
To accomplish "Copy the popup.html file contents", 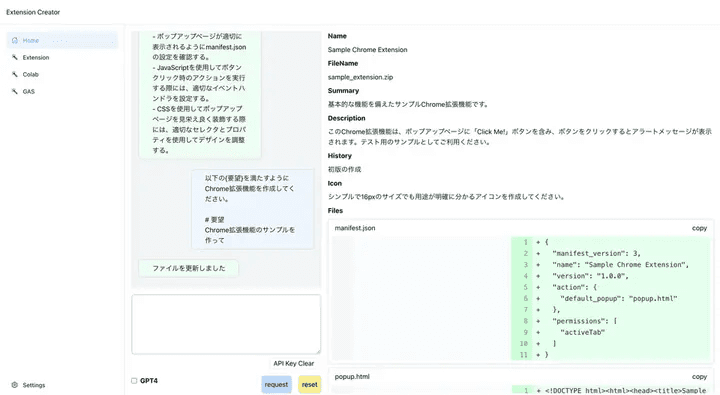I will [699, 377].
